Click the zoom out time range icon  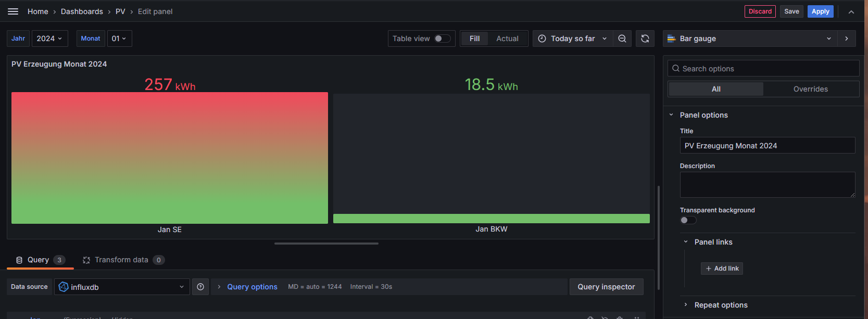point(622,39)
